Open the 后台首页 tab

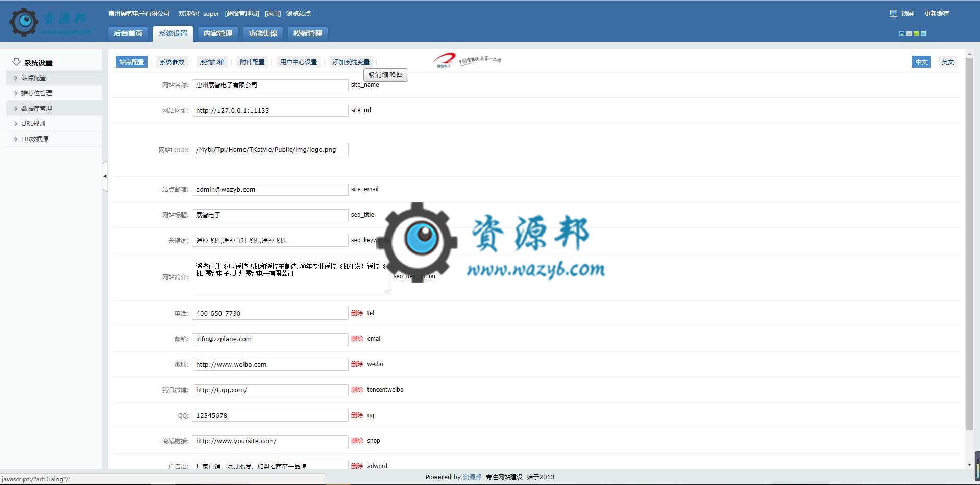click(128, 33)
